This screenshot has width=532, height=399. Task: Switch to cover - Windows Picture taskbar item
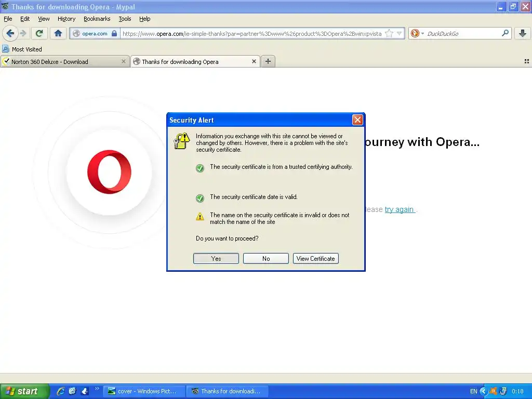pos(144,391)
